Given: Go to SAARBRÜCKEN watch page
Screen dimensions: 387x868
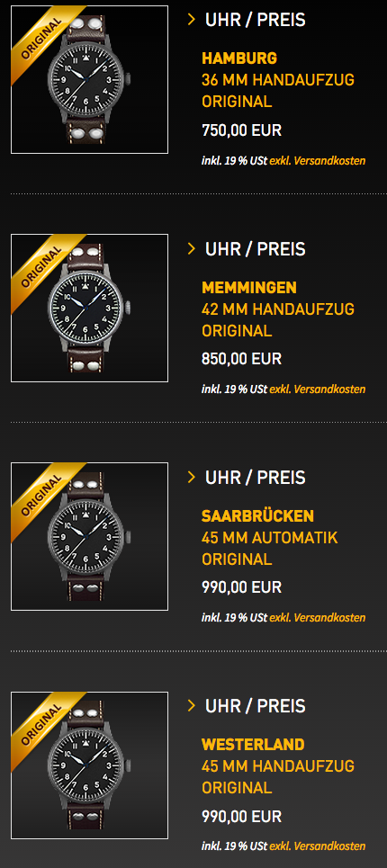Looking at the screenshot, I should click(x=257, y=515).
